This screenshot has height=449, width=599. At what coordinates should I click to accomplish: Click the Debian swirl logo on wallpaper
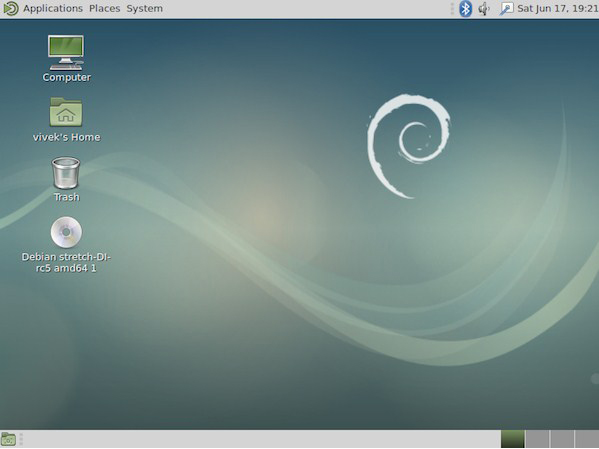(408, 146)
